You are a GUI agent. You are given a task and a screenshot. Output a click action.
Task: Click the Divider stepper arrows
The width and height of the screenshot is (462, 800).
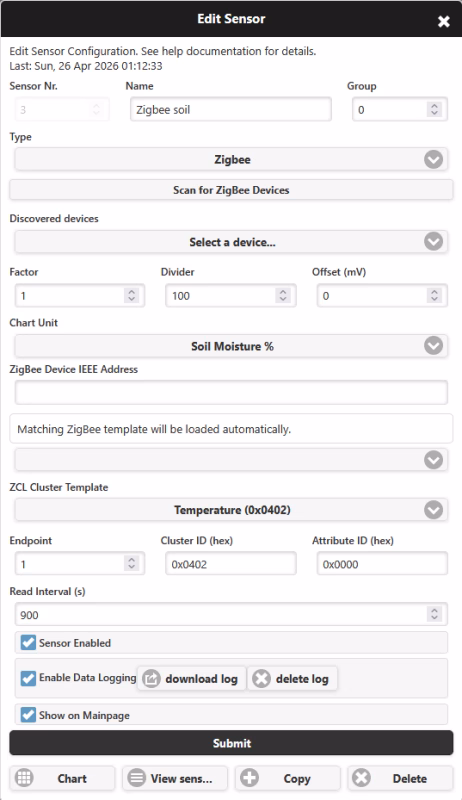283,295
